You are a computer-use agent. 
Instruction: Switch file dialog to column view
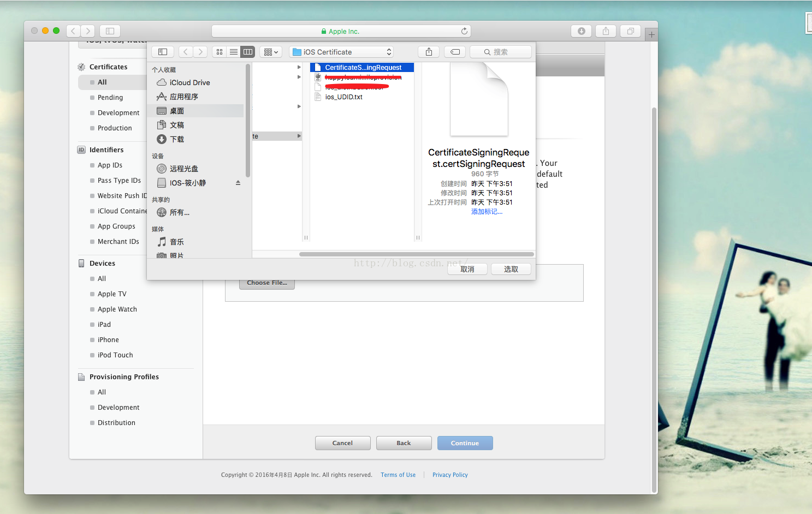coord(248,52)
